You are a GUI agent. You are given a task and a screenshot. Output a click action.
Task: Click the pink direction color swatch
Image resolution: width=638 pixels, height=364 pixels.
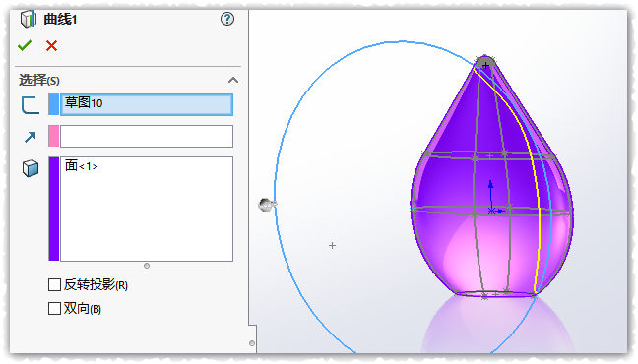coord(54,136)
